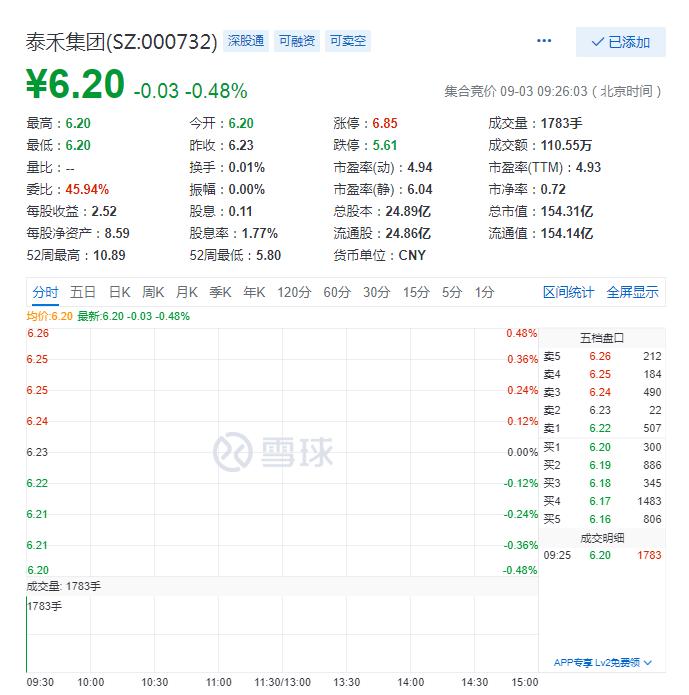
Task: Open the three-dot more options menu
Action: pos(544,41)
